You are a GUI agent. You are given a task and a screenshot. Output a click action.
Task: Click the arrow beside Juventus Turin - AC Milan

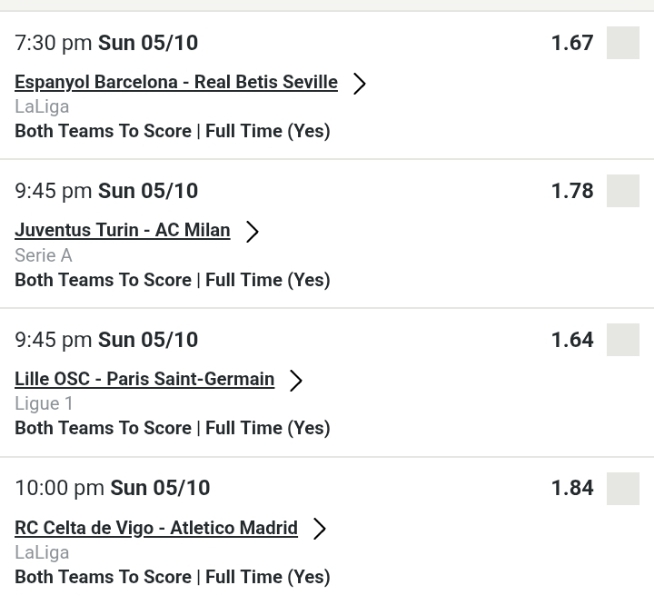[252, 232]
